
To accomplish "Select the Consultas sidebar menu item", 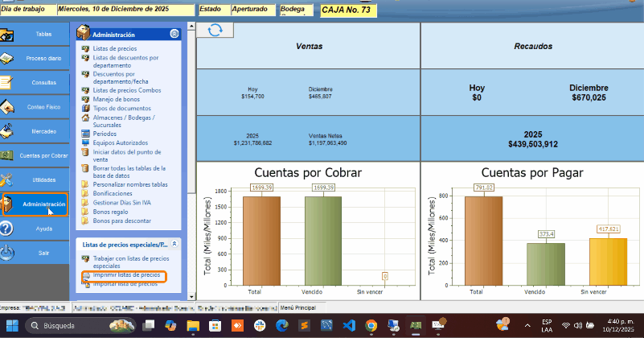I will click(x=38, y=83).
